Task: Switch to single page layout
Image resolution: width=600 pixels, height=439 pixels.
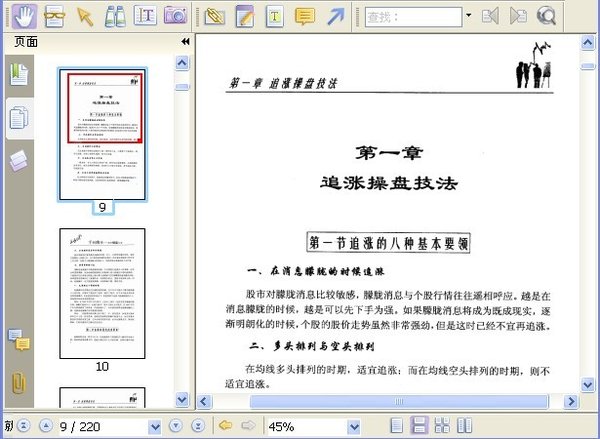Action: coord(397,426)
